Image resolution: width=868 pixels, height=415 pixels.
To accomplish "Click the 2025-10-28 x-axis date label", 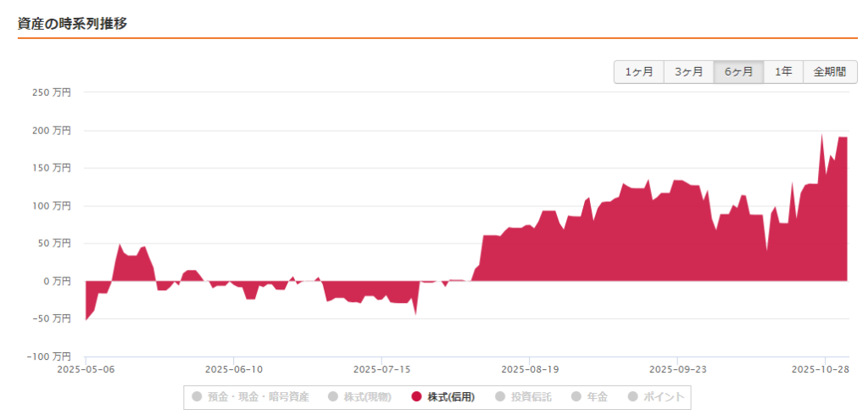I will (820, 369).
